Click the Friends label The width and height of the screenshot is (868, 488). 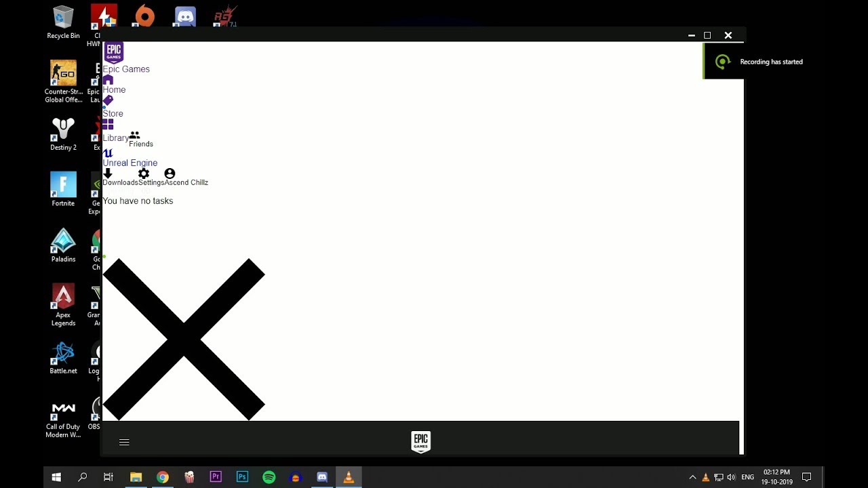141,144
